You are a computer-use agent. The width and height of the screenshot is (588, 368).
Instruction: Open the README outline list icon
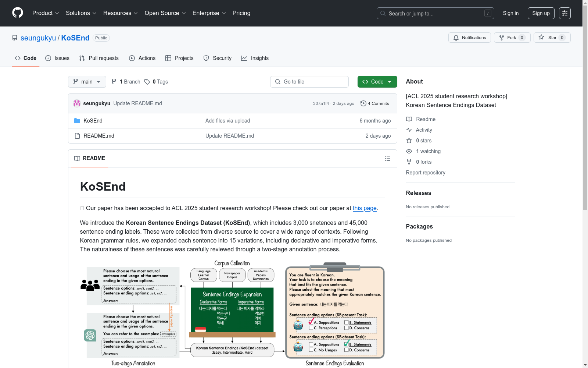tap(388, 159)
